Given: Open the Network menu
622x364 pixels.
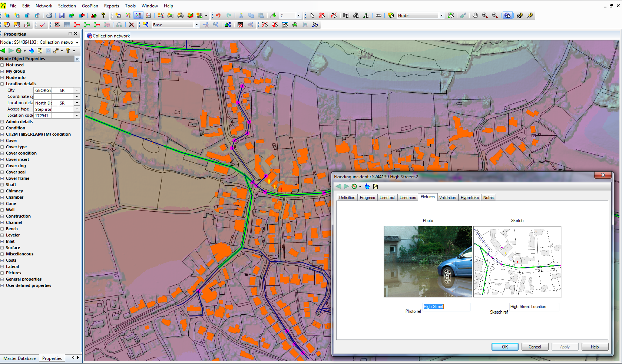Looking at the screenshot, I should (x=44, y=6).
